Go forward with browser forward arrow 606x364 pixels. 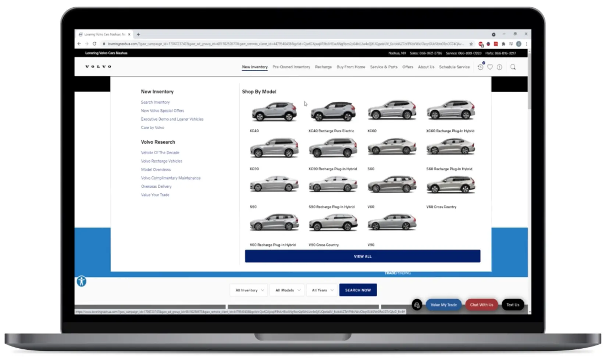click(x=87, y=44)
